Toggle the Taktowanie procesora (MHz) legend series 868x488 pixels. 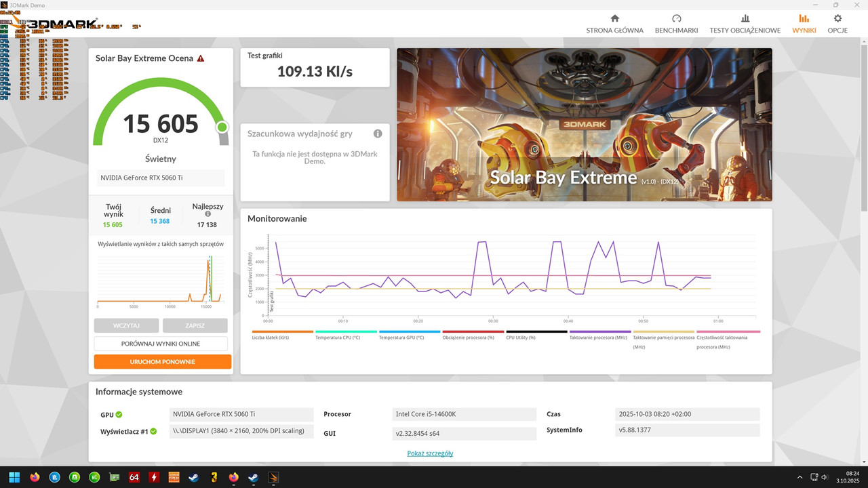[x=600, y=335]
